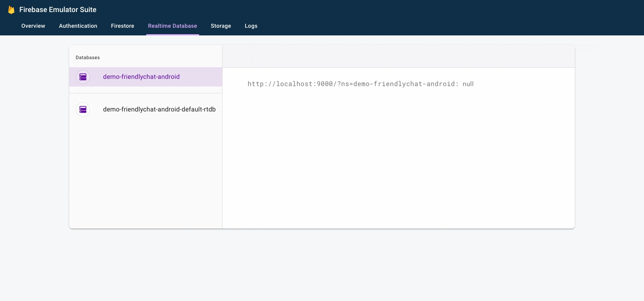Open the Storage tab
This screenshot has width=644, height=301.
point(221,26)
